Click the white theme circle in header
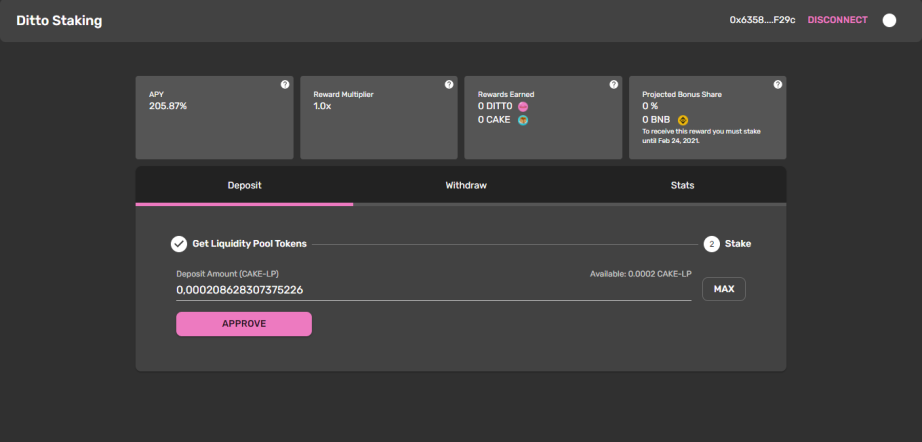 pos(889,20)
